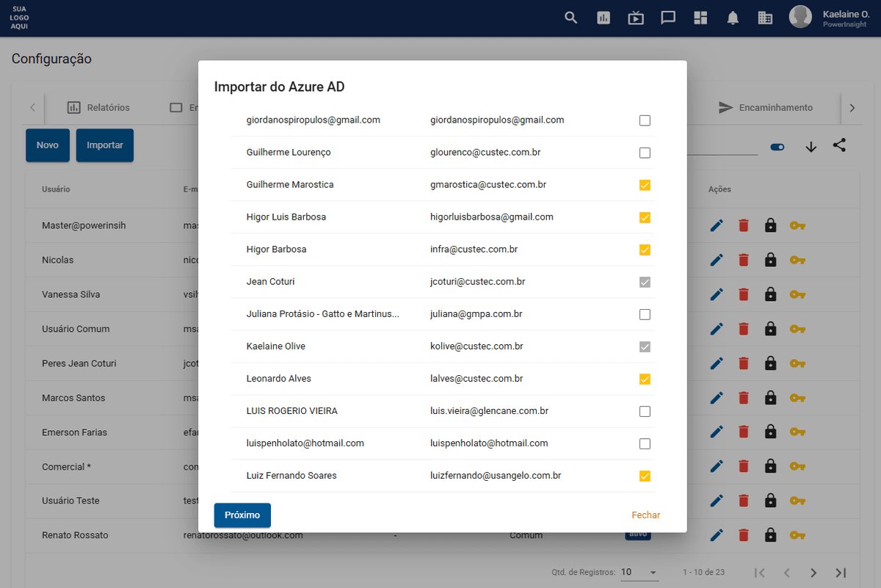
Task: Click key icon for Usuário Comum
Action: pyautogui.click(x=797, y=329)
